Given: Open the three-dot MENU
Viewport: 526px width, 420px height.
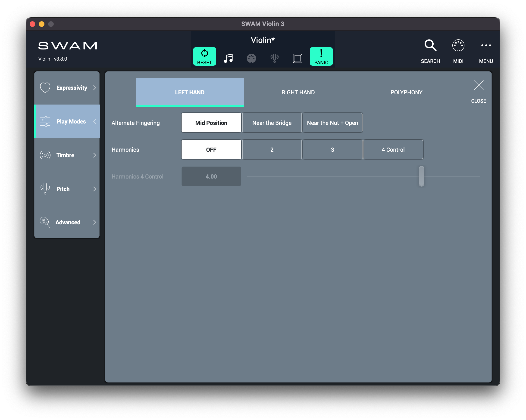Looking at the screenshot, I should coord(486,46).
